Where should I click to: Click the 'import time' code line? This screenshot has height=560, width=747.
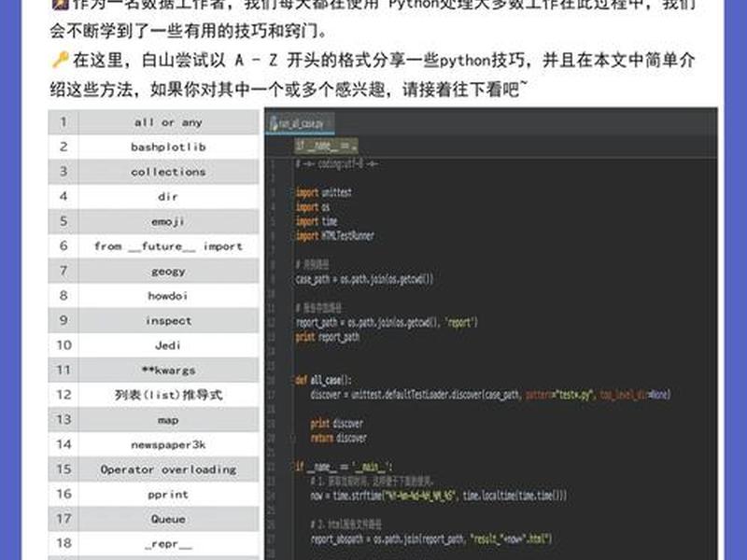pyautogui.click(x=317, y=221)
